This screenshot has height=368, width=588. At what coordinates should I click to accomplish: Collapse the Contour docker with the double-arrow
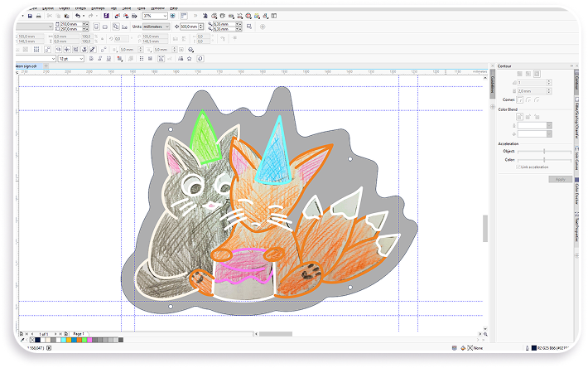pyautogui.click(x=571, y=66)
